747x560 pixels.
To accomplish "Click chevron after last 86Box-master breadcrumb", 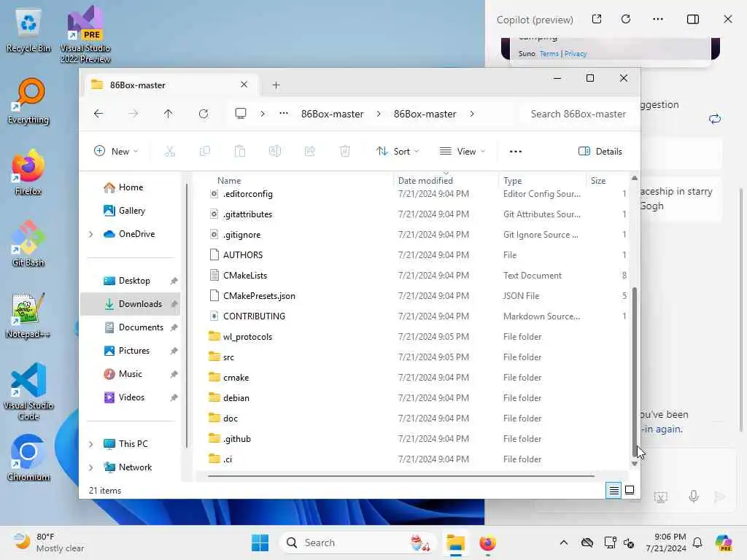I will [472, 114].
